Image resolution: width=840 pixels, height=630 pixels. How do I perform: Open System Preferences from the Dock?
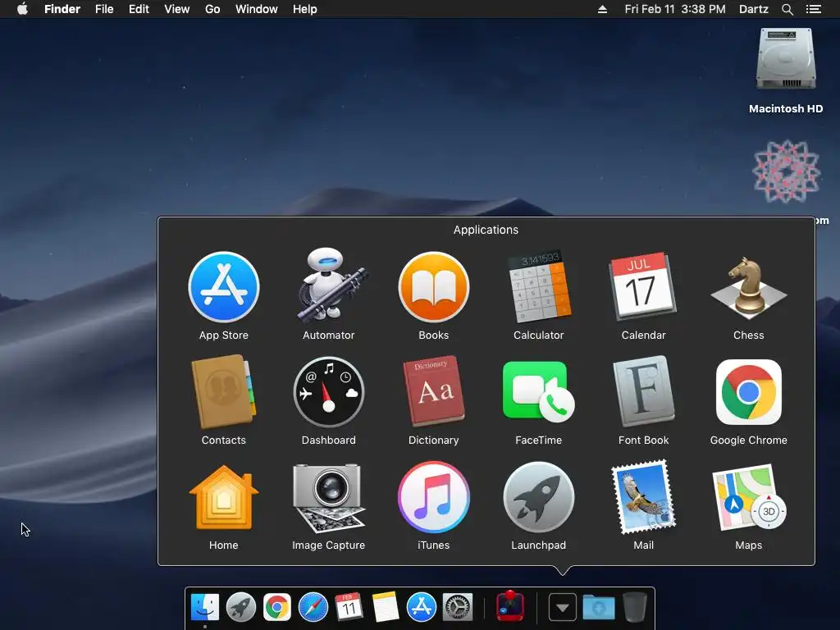(x=458, y=608)
